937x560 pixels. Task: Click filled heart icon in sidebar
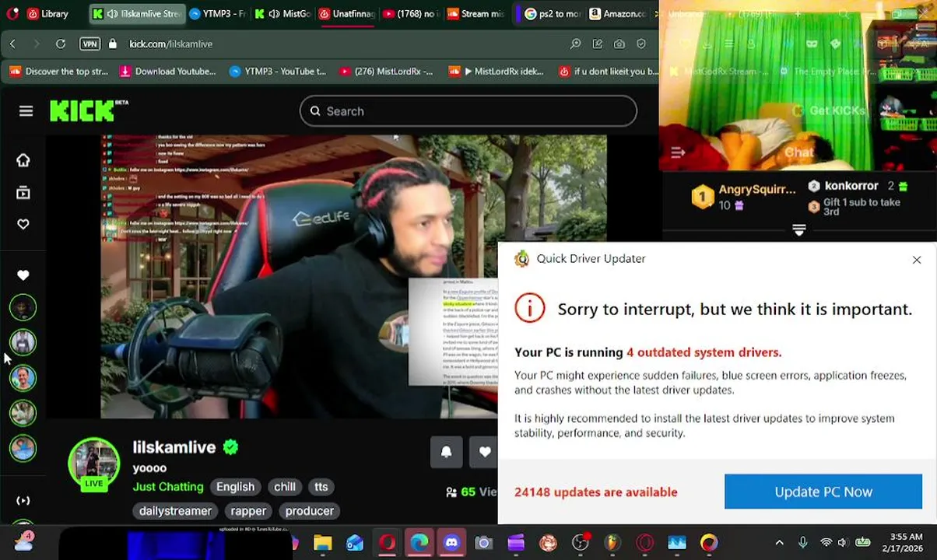[x=23, y=275]
